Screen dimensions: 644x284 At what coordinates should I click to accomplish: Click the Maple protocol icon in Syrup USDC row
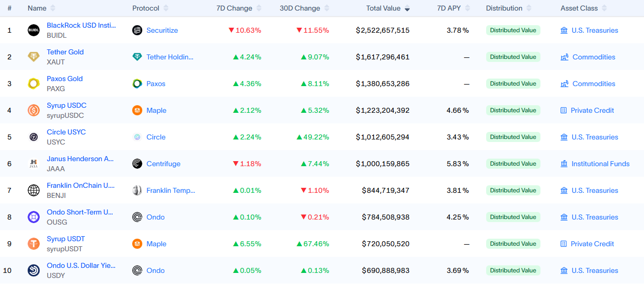[137, 110]
